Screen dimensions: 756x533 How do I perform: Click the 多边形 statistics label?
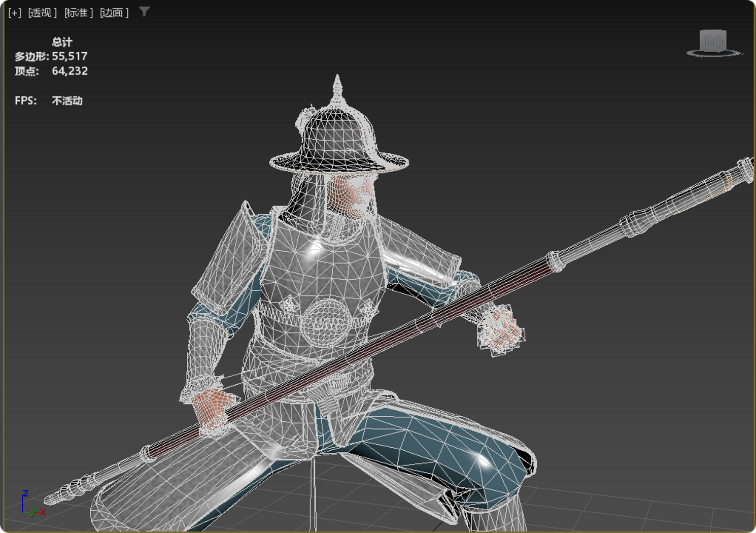pyautogui.click(x=31, y=56)
